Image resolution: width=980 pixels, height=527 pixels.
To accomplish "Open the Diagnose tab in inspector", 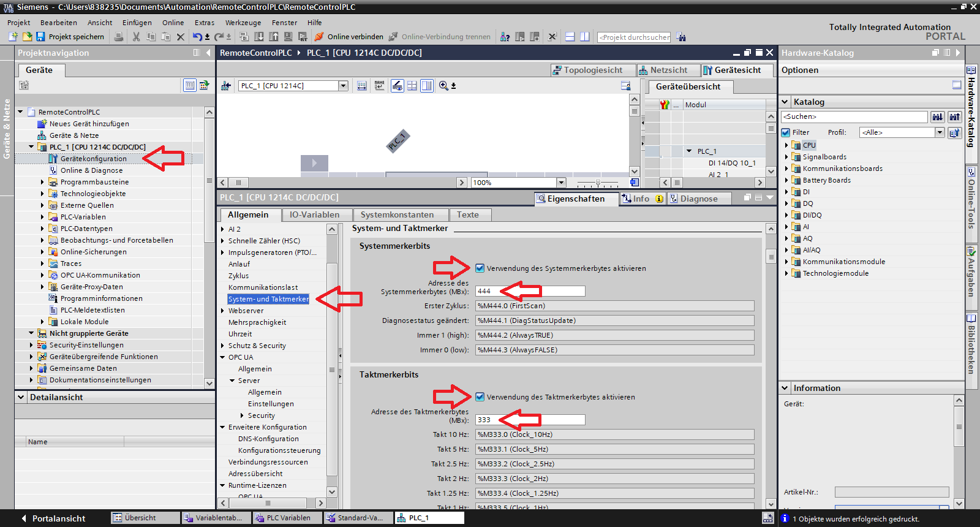I will click(699, 199).
